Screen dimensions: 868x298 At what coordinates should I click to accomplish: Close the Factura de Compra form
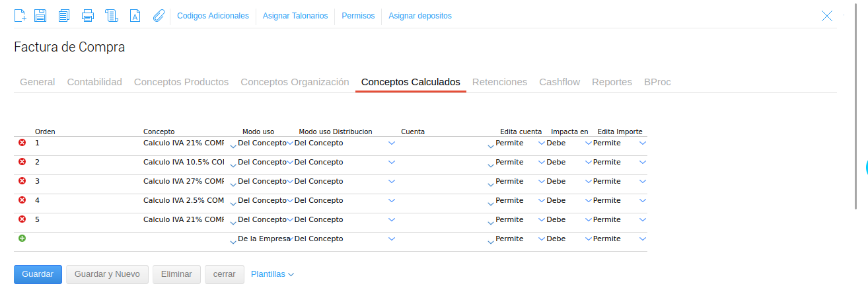click(826, 16)
